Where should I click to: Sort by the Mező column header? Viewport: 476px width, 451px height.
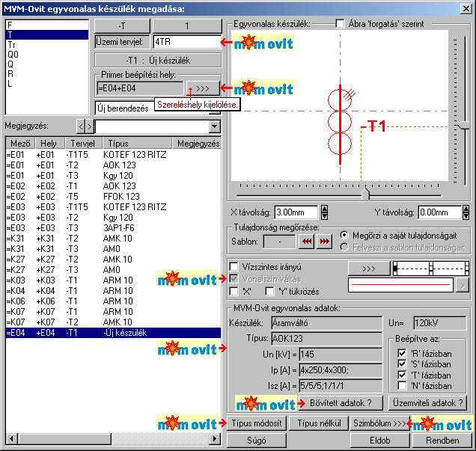[20, 143]
